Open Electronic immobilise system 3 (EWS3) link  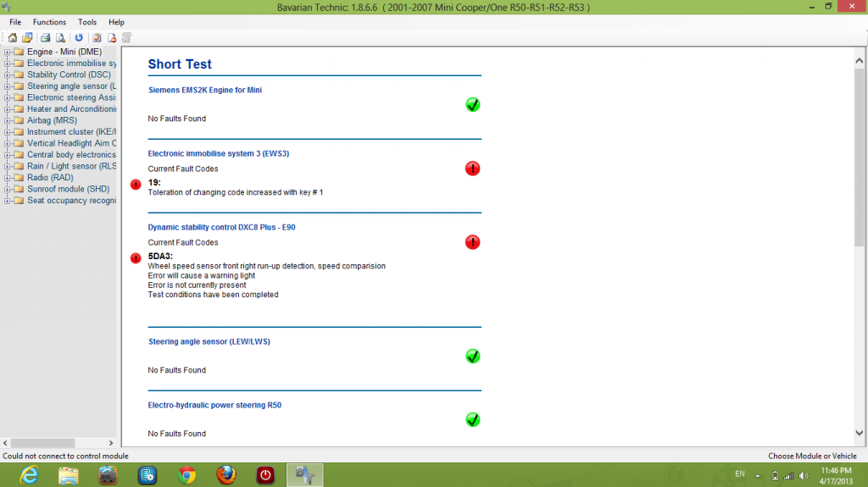click(218, 153)
